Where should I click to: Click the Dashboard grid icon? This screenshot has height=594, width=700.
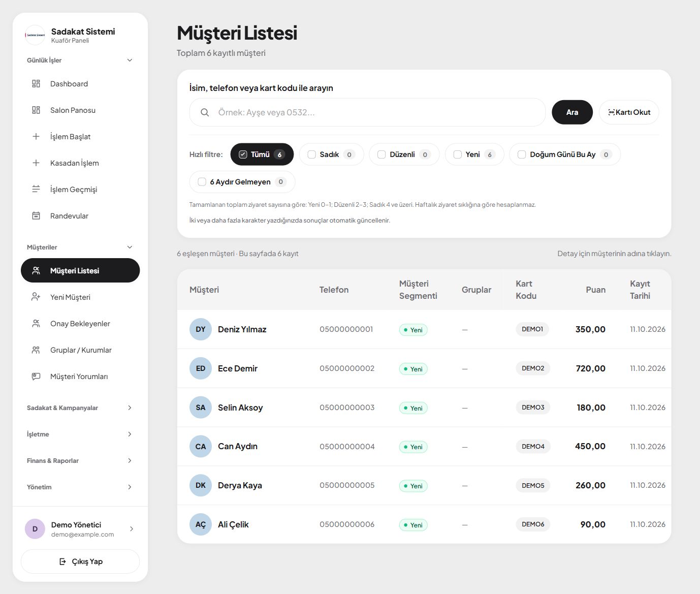pyautogui.click(x=36, y=84)
